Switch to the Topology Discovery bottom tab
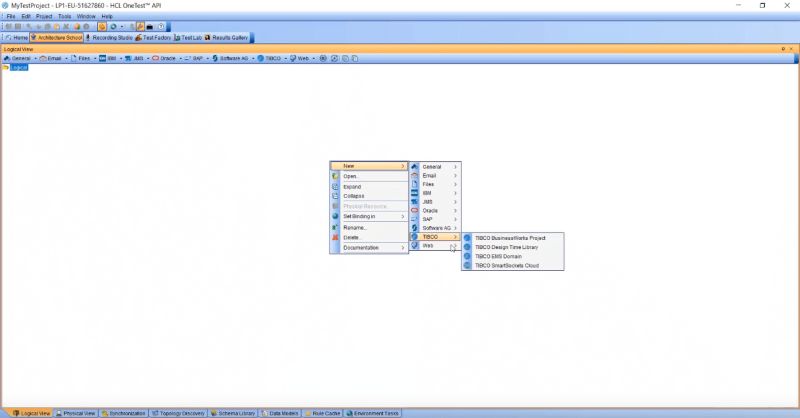Screen dimensions: 800x418 click(x=178, y=413)
